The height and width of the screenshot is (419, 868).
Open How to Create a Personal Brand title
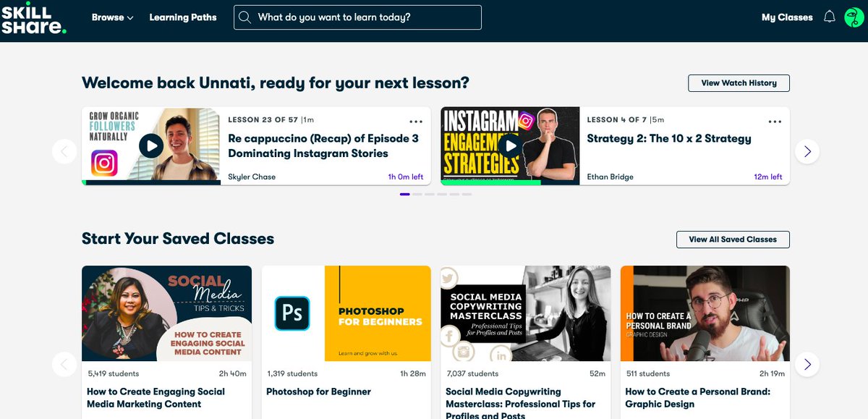[698, 398]
